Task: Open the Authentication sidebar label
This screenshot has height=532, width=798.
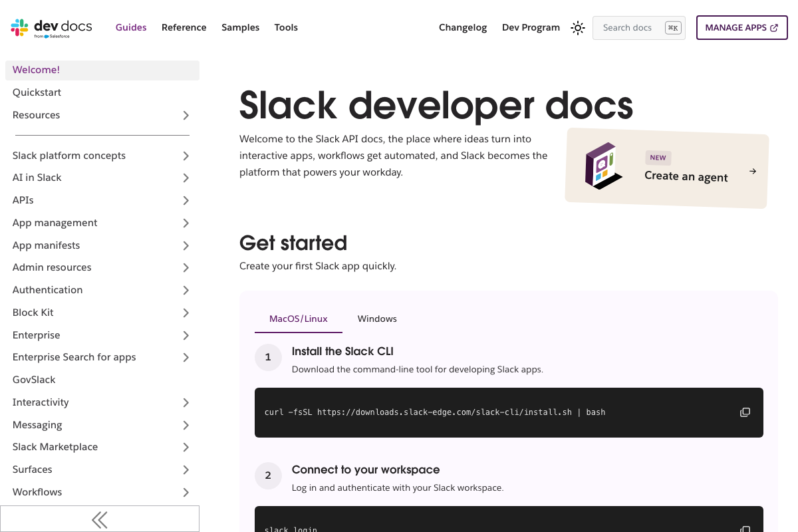Action: pyautogui.click(x=48, y=290)
